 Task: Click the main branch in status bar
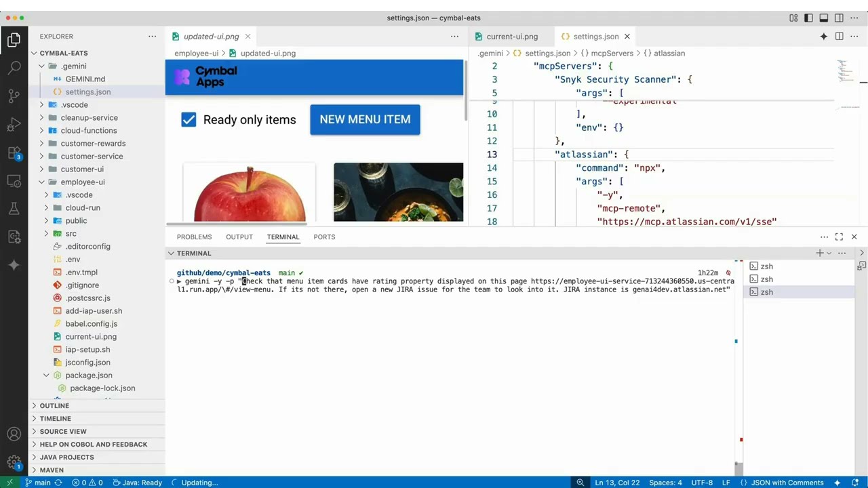[x=37, y=483]
